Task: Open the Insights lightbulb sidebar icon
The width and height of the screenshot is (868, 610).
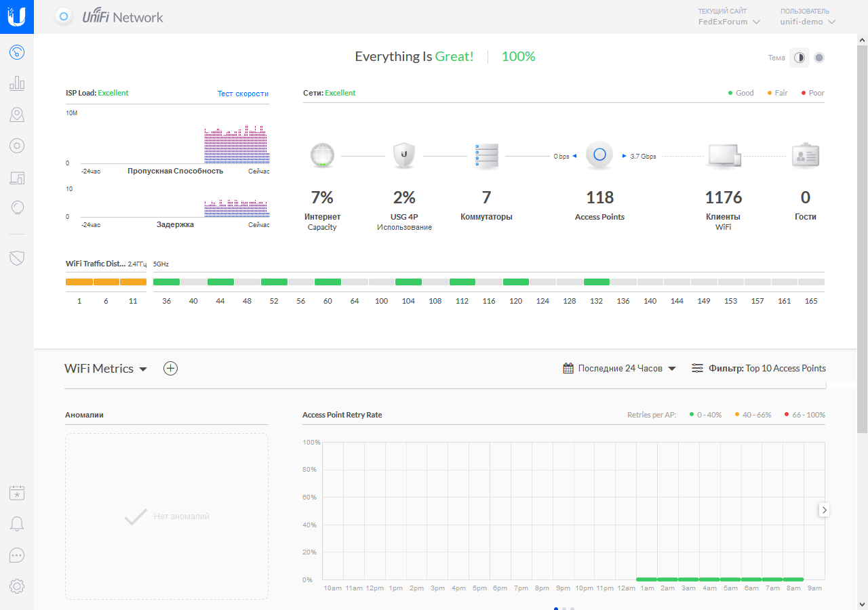Action: (x=17, y=208)
